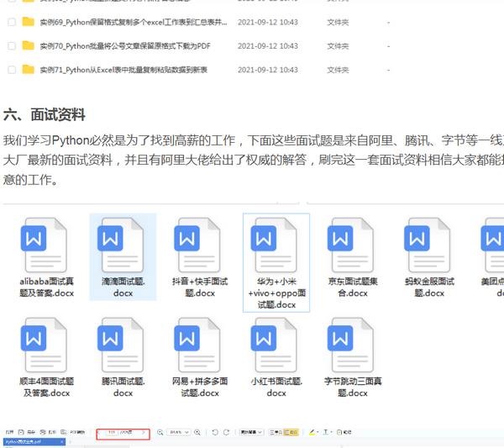Click filename text 京东面试题集合.docx
Screen dimensions: 504x448
tap(353, 287)
